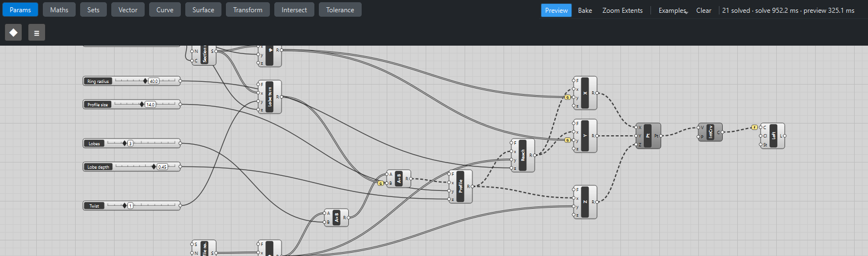Select the Section node near the top
This screenshot has height=256, width=868.
(x=204, y=56)
